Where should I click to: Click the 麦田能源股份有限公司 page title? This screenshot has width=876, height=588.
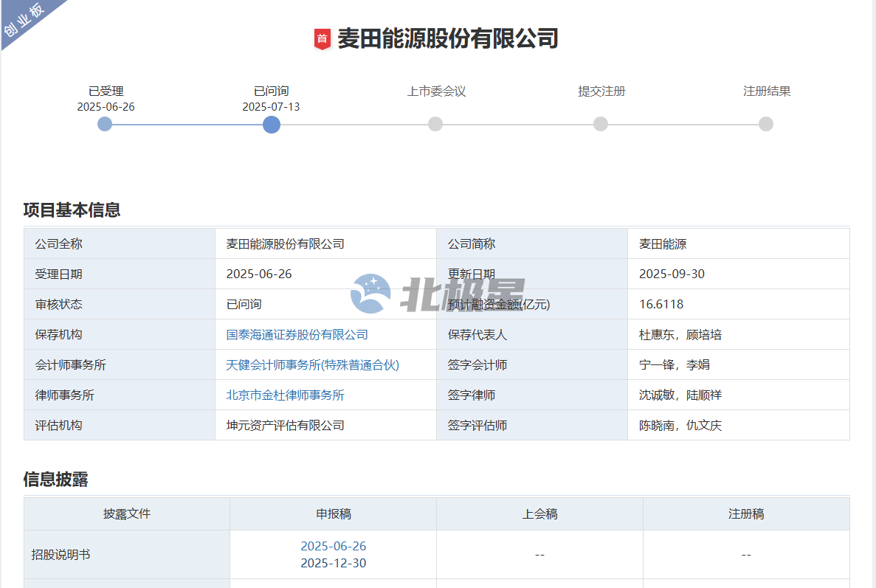click(x=447, y=38)
